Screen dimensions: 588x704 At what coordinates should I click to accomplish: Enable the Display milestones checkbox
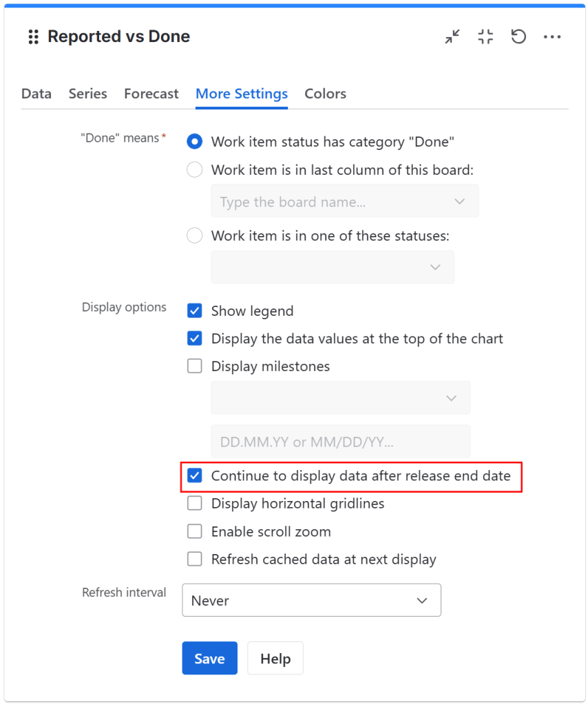(195, 366)
